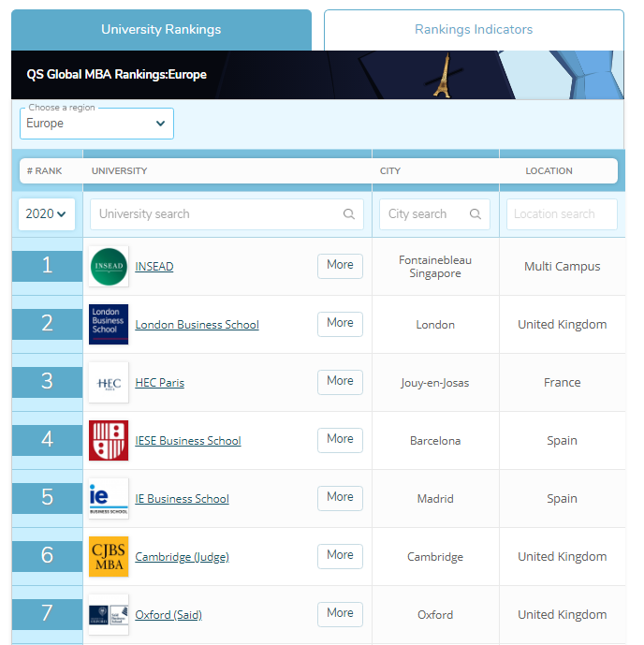644x645 pixels.
Task: Click the Barcelona city cell
Action: click(x=435, y=441)
